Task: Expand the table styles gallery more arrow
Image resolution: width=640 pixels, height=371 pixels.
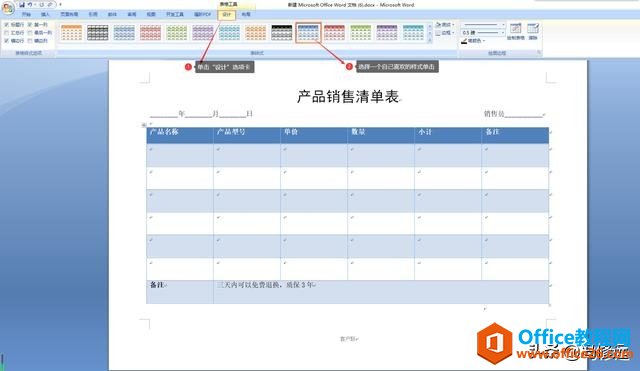Action: point(430,41)
